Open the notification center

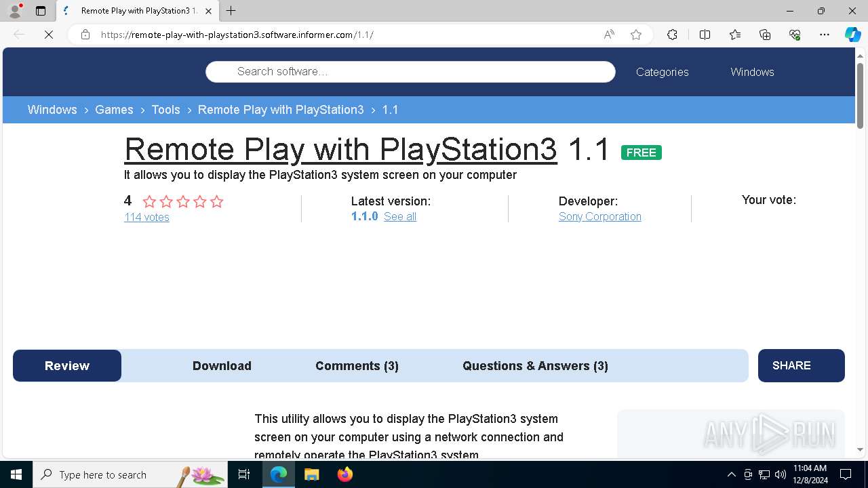pos(846,474)
